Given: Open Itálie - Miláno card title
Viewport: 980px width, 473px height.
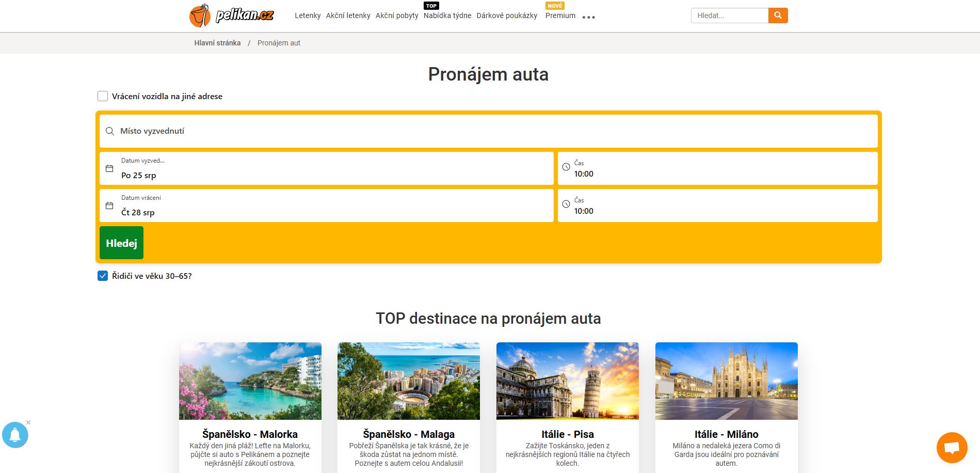Looking at the screenshot, I should [726, 434].
